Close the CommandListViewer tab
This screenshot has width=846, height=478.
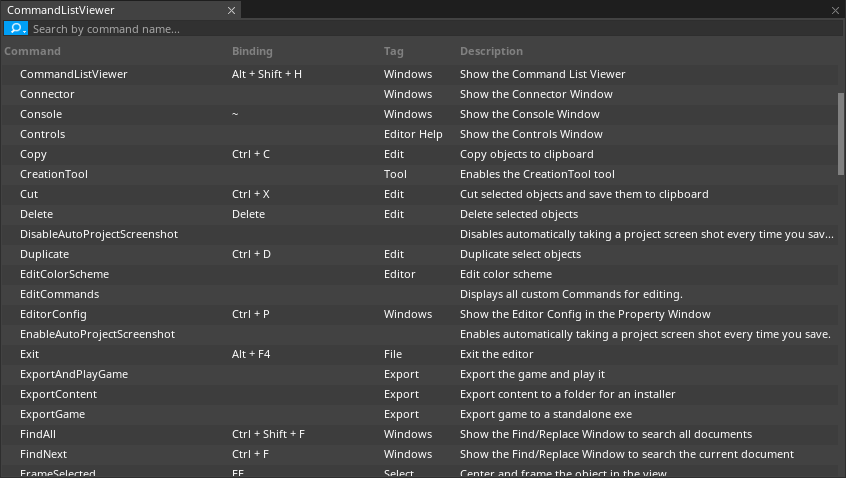(232, 10)
